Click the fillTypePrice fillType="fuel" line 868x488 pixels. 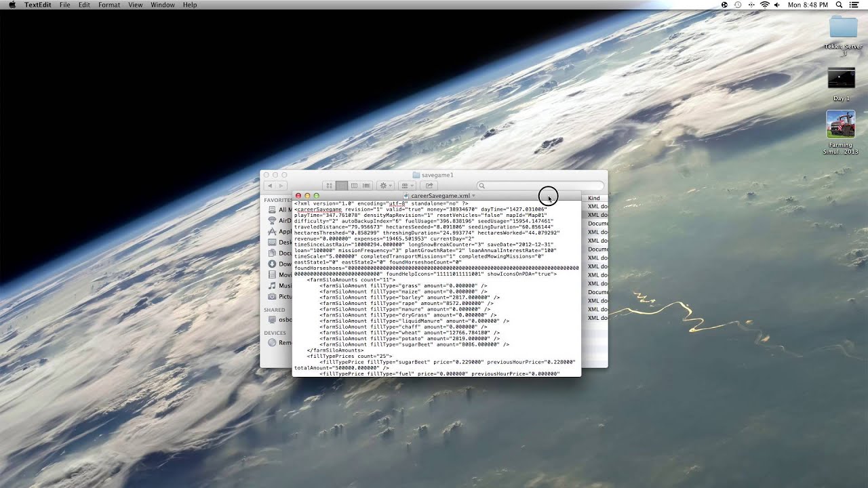coord(439,373)
